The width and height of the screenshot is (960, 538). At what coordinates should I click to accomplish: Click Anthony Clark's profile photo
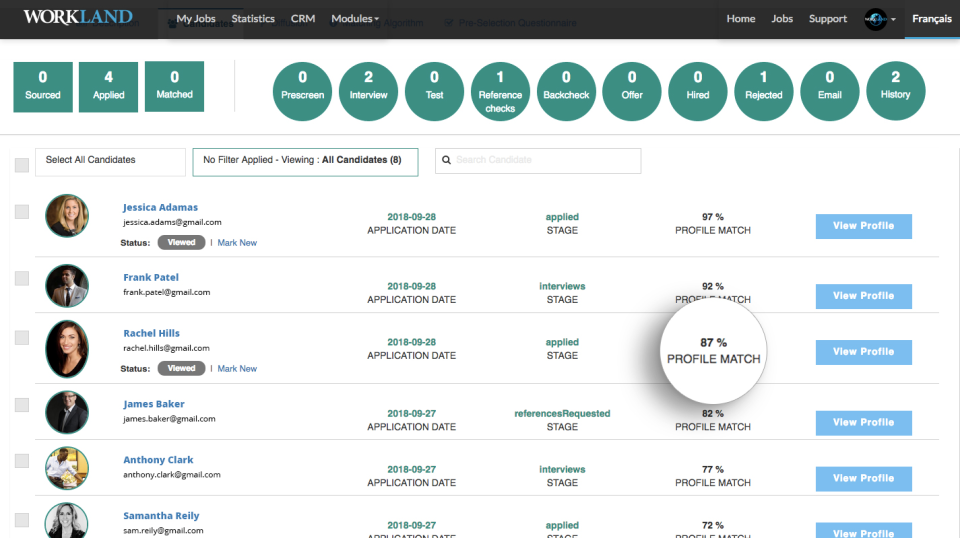(x=67, y=468)
